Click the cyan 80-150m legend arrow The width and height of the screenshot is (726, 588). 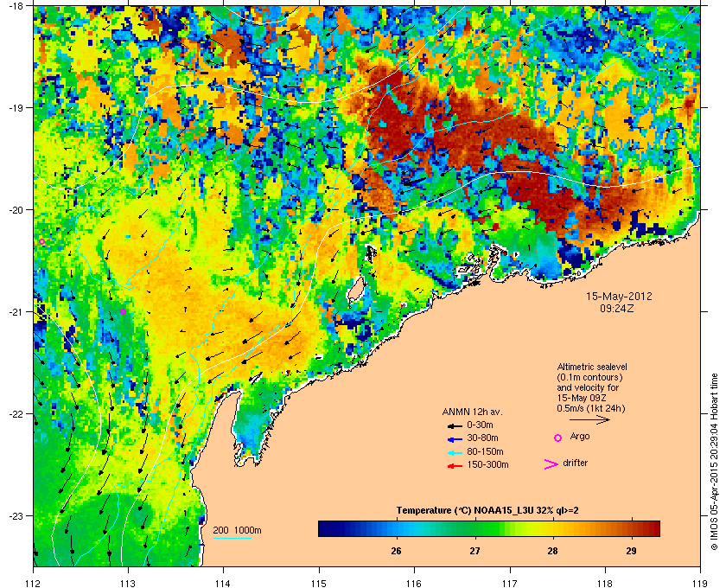coord(455,452)
